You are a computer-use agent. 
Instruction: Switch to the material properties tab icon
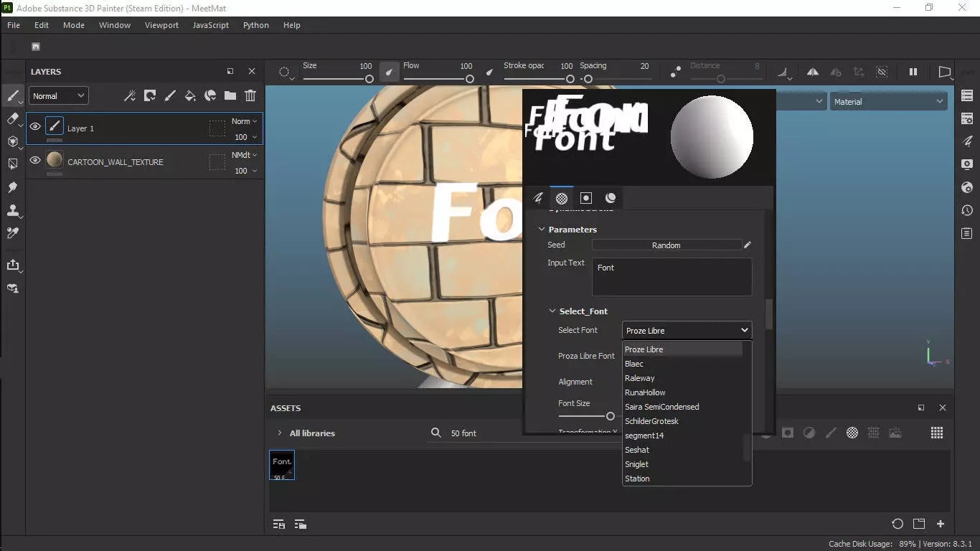point(611,198)
